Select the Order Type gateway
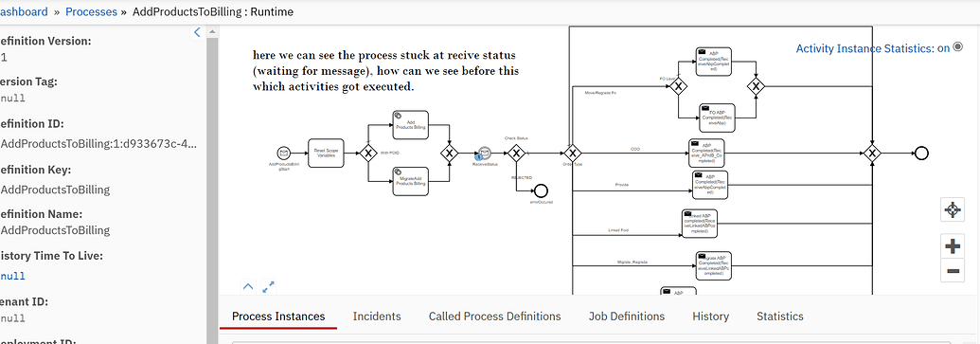980x344 pixels. [573, 153]
